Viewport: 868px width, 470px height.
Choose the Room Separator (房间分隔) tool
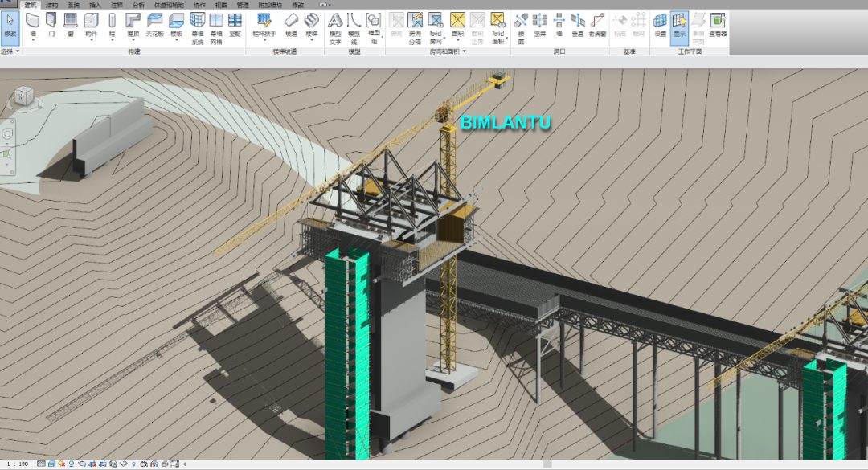(x=416, y=29)
